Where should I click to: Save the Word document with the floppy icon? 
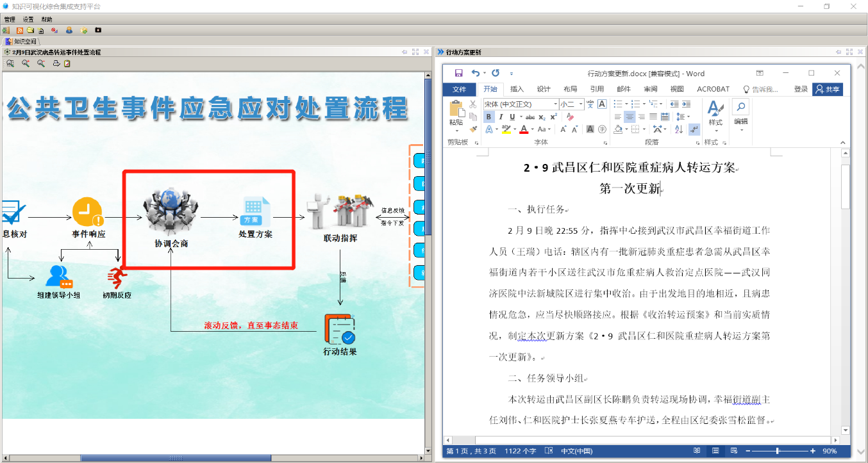[458, 73]
